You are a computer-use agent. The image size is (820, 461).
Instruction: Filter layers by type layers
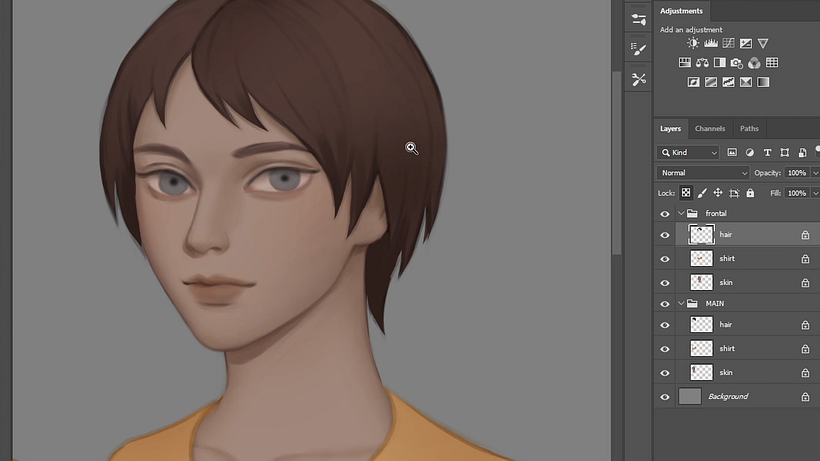[x=767, y=153]
